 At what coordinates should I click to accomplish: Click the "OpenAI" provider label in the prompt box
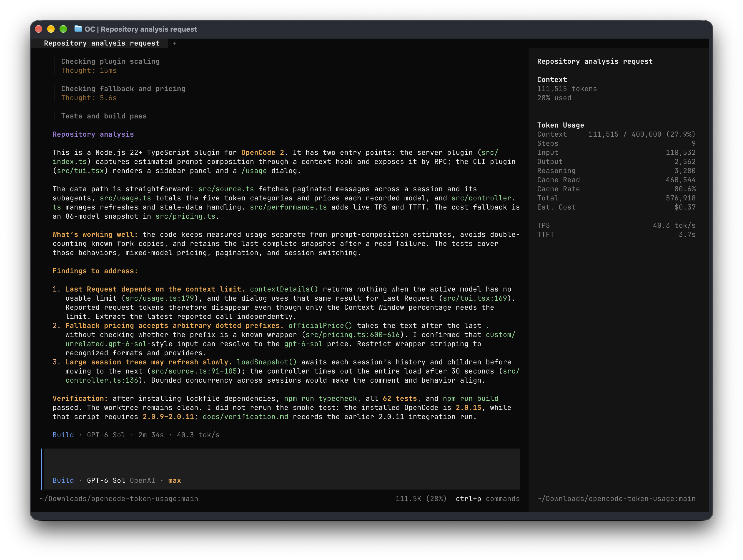click(x=142, y=480)
